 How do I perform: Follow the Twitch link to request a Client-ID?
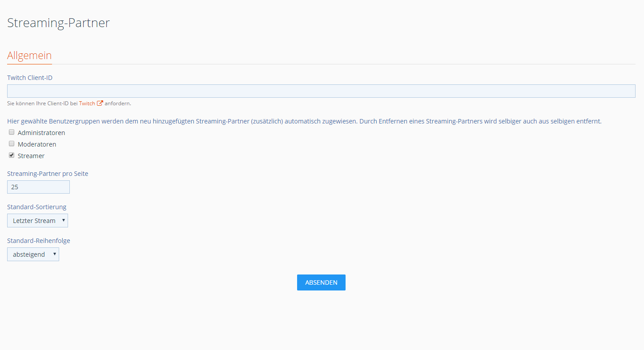[x=87, y=103]
